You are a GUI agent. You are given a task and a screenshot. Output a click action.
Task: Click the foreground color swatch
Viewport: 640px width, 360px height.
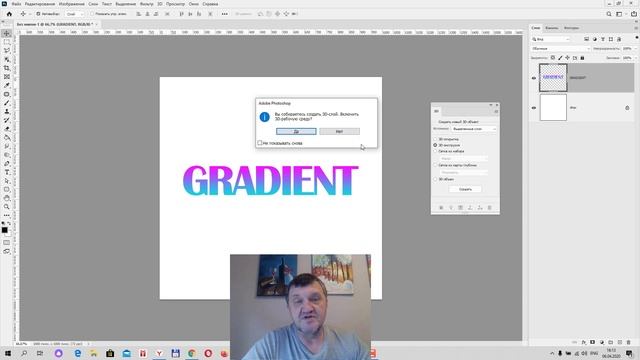click(x=4, y=230)
